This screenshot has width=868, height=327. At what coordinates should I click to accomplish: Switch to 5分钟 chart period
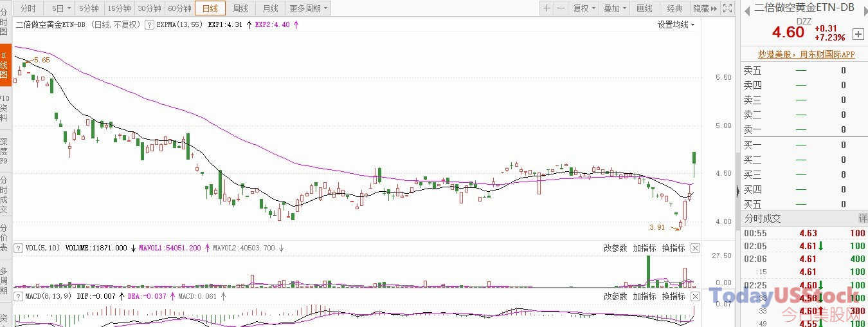click(89, 8)
